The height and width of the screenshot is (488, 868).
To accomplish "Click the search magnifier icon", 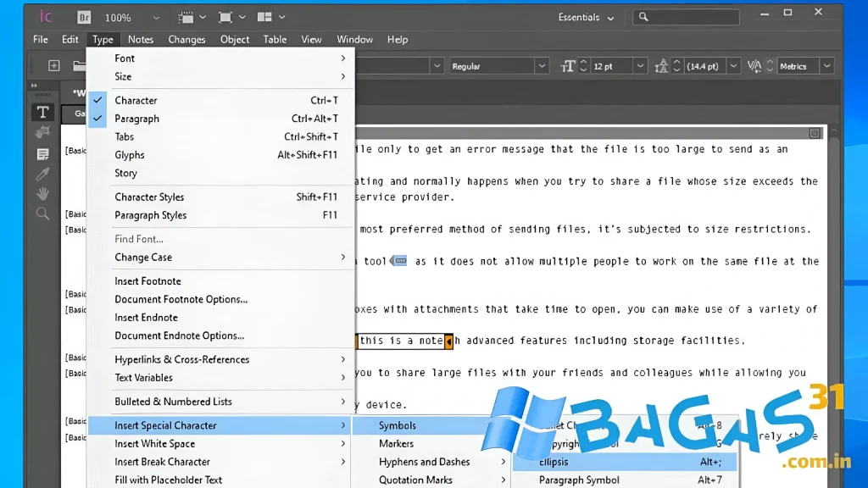I will (643, 17).
